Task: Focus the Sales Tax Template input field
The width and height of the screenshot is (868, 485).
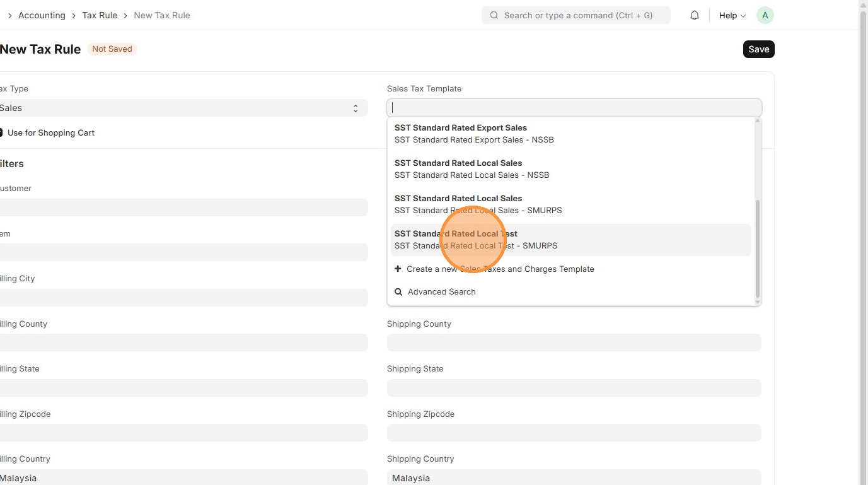Action: point(574,108)
